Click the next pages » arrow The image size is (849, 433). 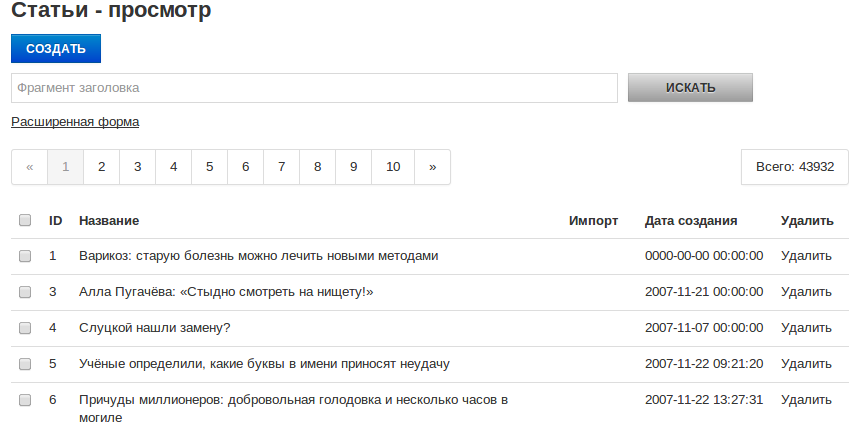coord(433,167)
